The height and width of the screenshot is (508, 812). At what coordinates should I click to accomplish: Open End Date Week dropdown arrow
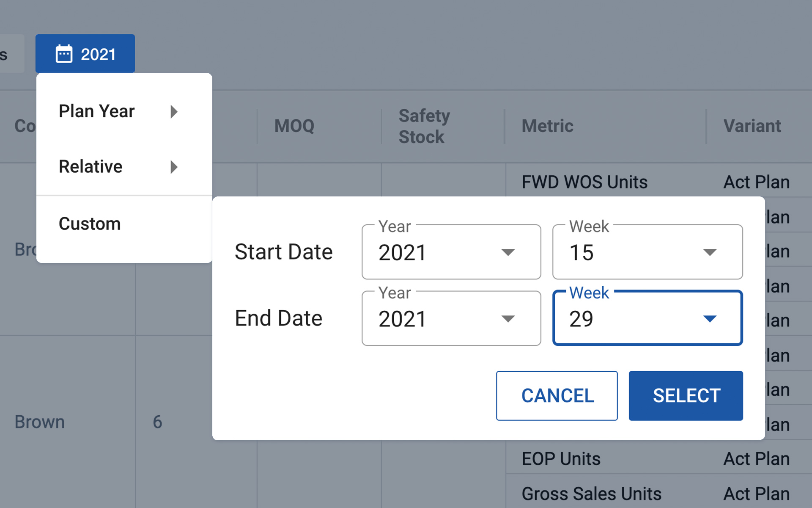(x=710, y=319)
